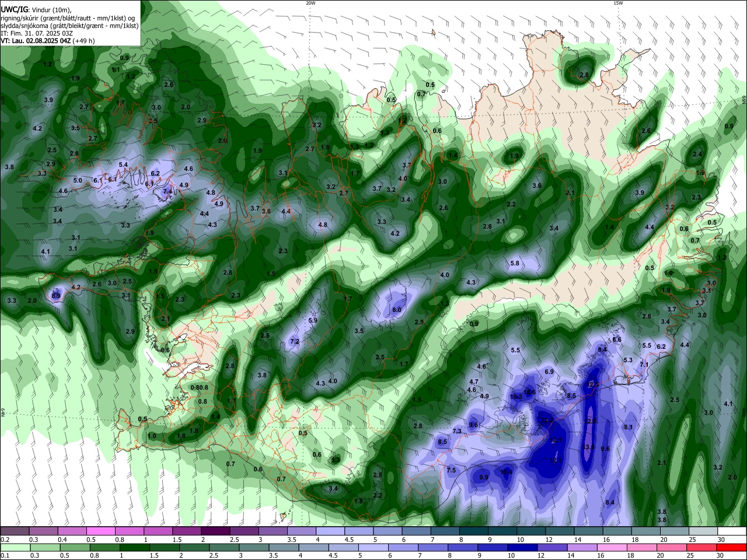Click the 8.0 precipitation value

pyautogui.click(x=397, y=310)
